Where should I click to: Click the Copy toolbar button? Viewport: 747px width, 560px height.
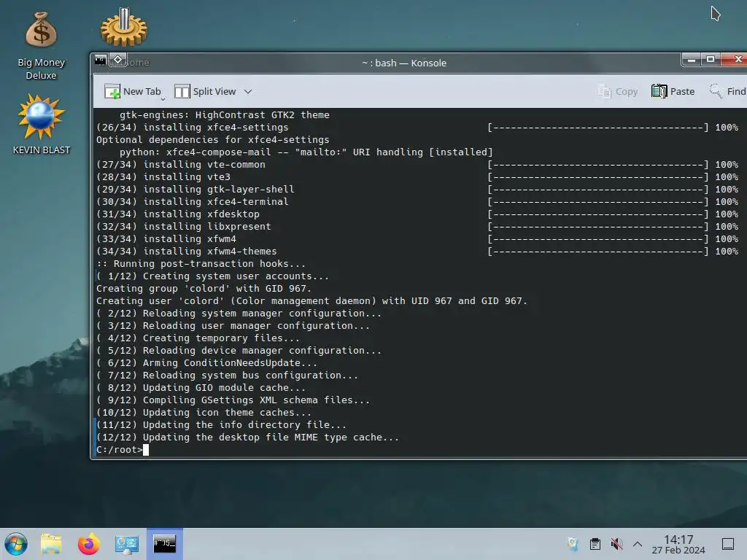[x=617, y=91]
